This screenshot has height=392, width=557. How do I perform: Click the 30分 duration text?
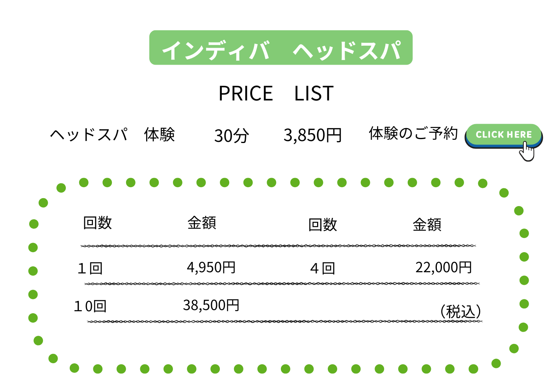[x=232, y=136]
